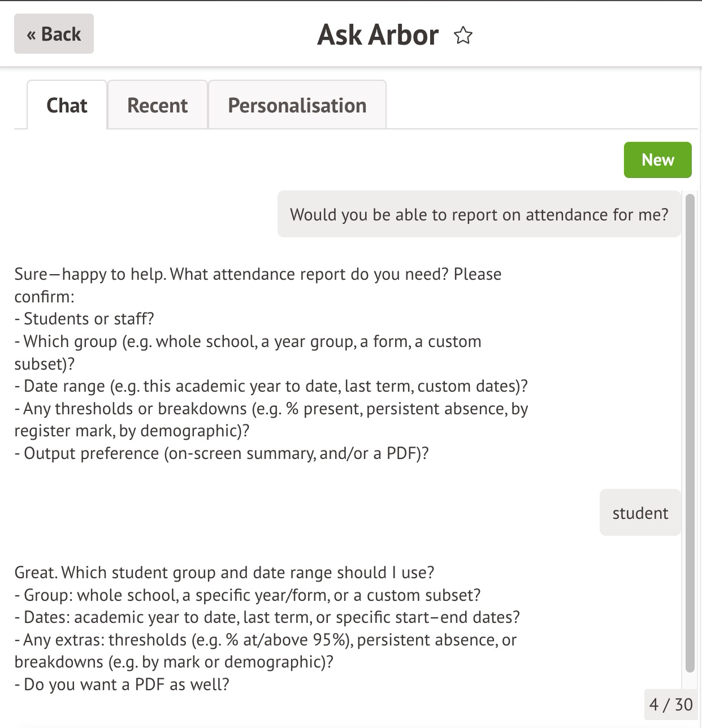702x728 pixels.
Task: Click the 4 / 30 message counter
Action: point(671,704)
